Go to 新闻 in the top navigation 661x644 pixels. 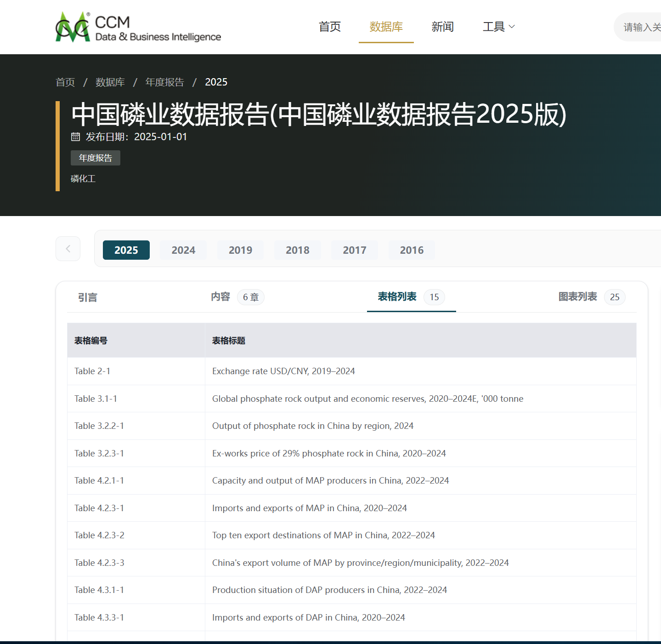[x=442, y=27]
